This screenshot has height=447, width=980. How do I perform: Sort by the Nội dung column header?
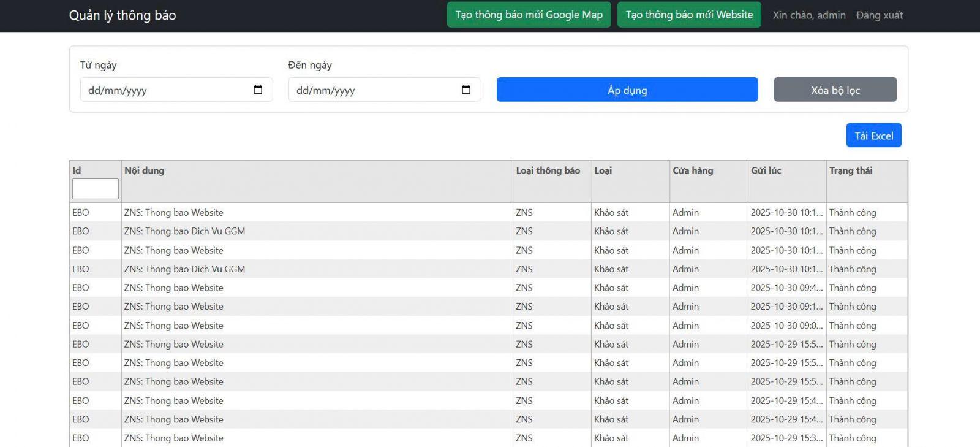point(145,170)
